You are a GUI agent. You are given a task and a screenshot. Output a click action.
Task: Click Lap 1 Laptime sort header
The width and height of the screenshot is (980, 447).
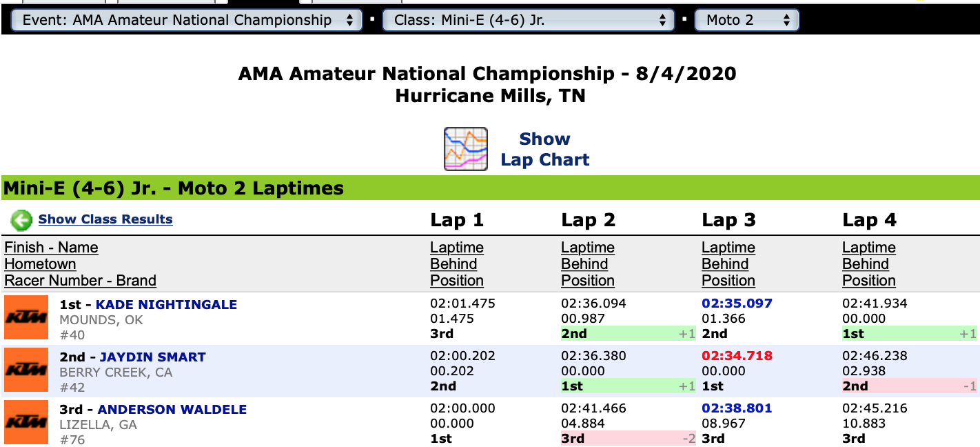click(457, 248)
